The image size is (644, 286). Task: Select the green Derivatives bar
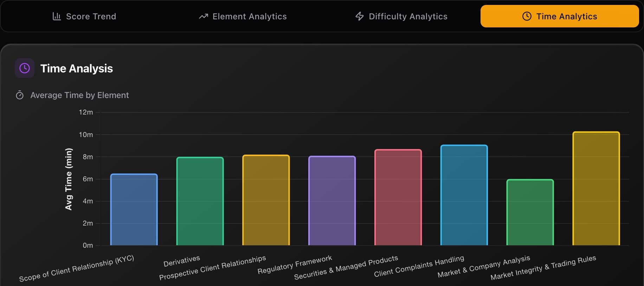click(200, 201)
